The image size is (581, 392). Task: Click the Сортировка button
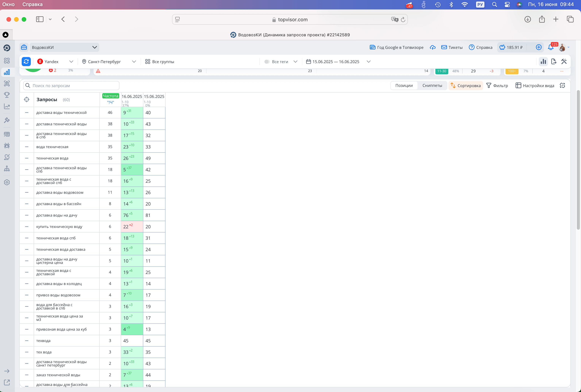pyautogui.click(x=465, y=86)
